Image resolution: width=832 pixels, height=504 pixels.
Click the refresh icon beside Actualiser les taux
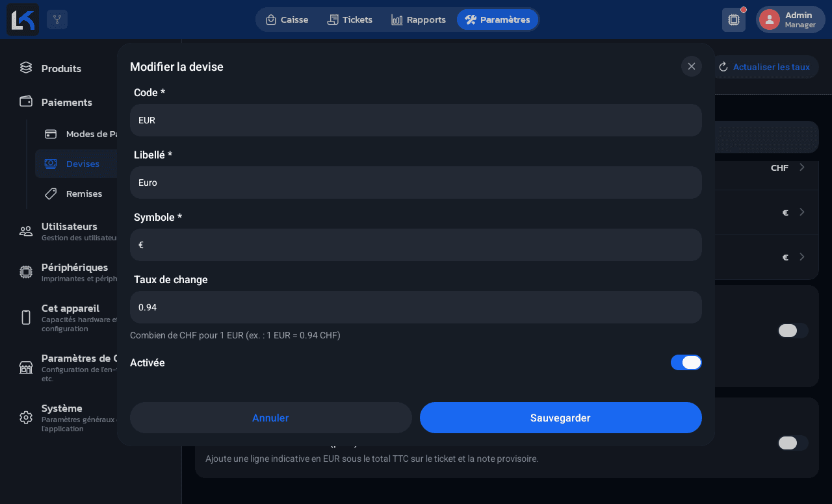point(723,67)
